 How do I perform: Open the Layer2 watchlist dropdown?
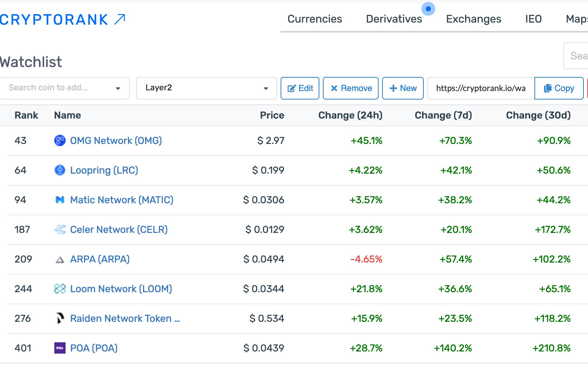206,88
